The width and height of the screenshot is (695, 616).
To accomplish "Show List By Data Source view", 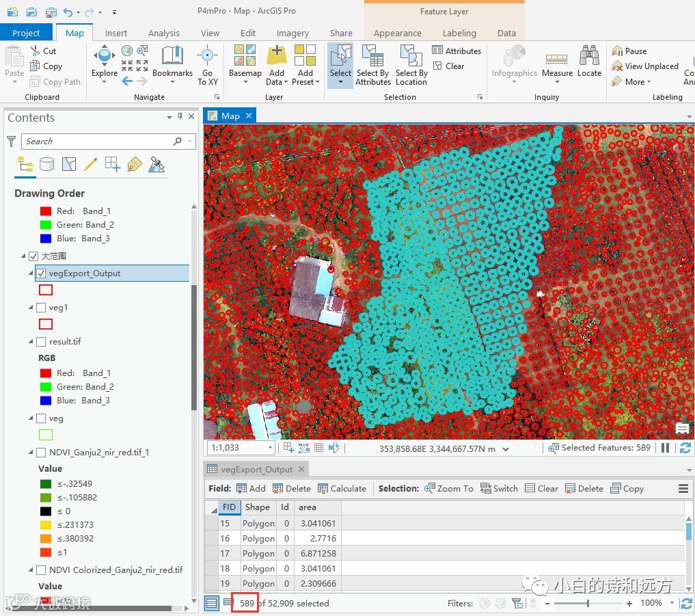I will pyautogui.click(x=46, y=165).
